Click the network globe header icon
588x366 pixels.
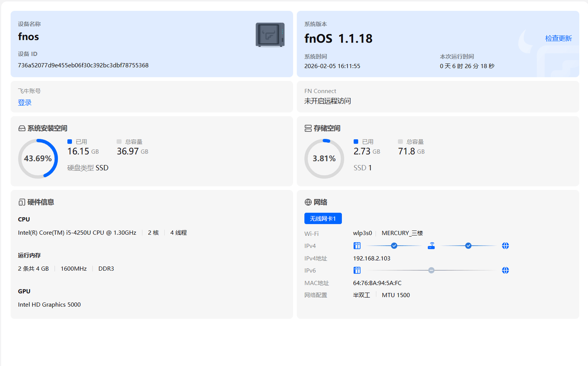308,203
